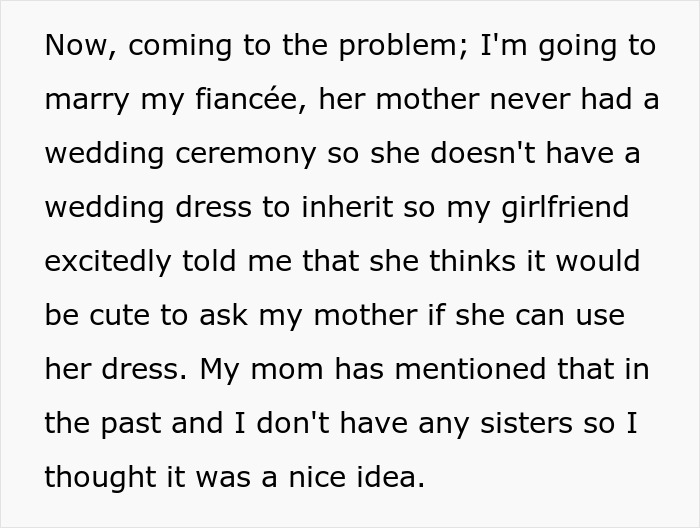Screen dimensions: 700x528
Task: Click the word "excitedly" at line start
Action: (108, 262)
